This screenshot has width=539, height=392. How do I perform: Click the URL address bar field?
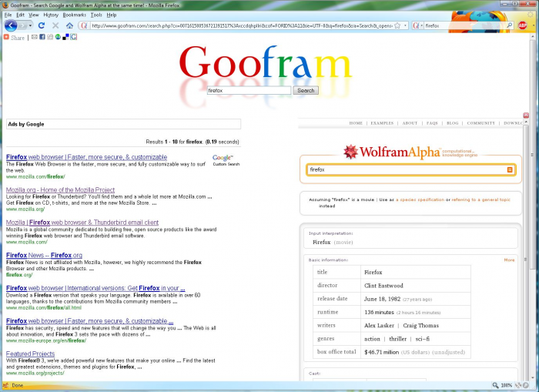pos(242,25)
